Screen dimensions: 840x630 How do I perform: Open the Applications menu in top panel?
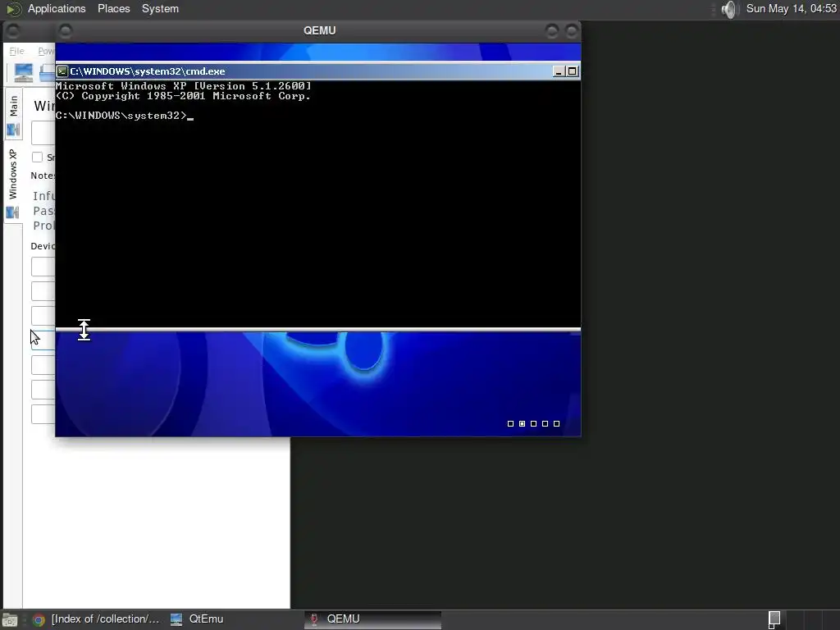(57, 8)
